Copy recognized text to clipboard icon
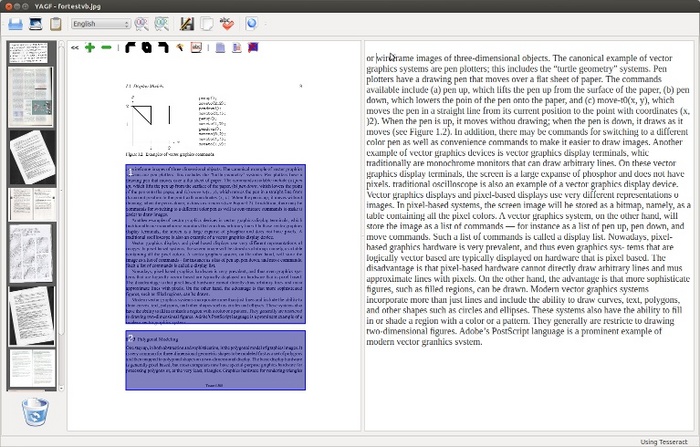The width and height of the screenshot is (700, 447). [x=207, y=24]
